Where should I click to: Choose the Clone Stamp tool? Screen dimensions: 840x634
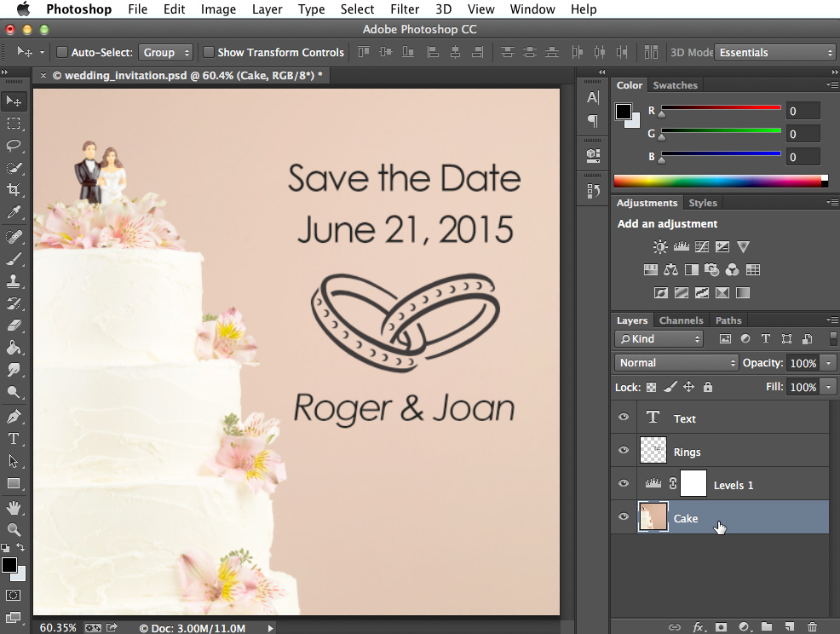click(14, 281)
